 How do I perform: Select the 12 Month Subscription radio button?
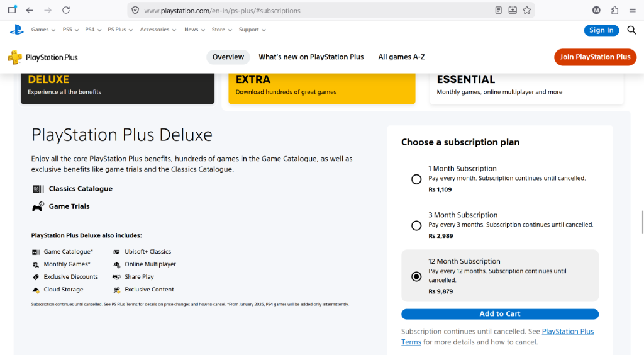pos(416,276)
